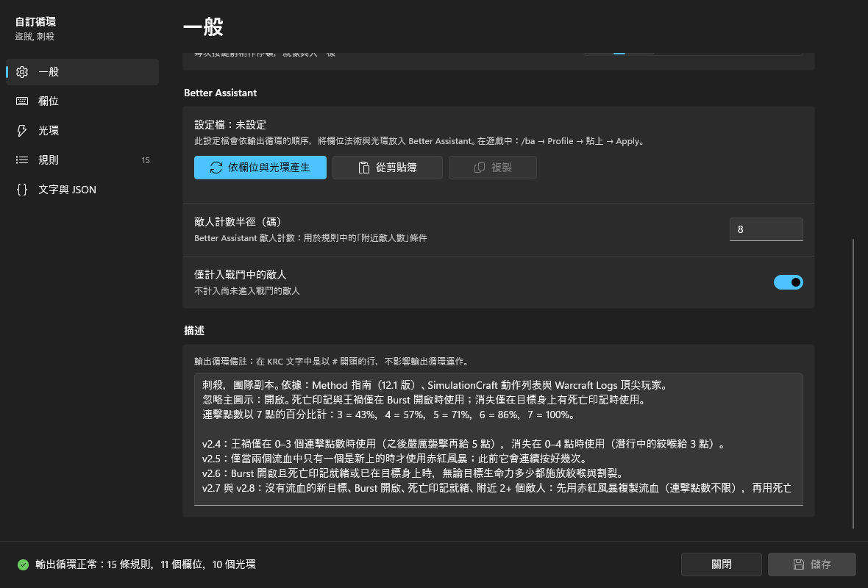Open the 欄位 section
The width and height of the screenshot is (868, 588).
pos(82,101)
